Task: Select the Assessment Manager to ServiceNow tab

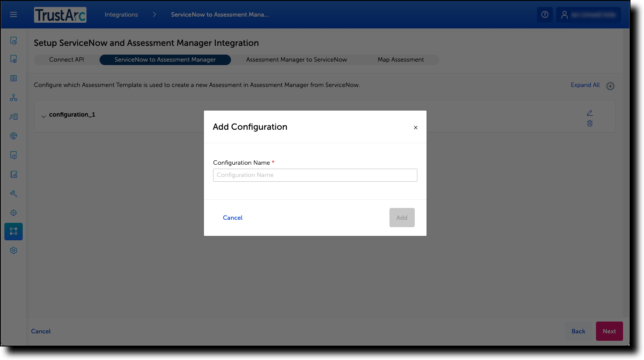Action: [296, 59]
